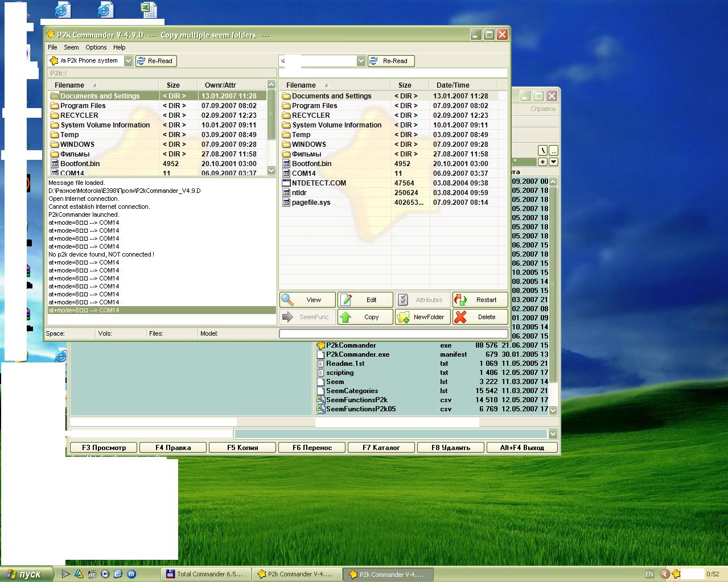The width and height of the screenshot is (728, 582).
Task: Open the File menu
Action: [52, 47]
